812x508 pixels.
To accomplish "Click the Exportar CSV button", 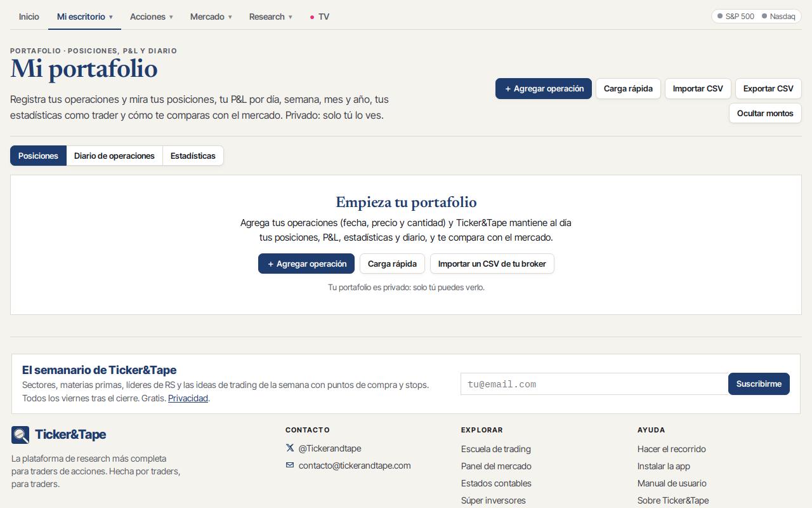I will [x=768, y=89].
